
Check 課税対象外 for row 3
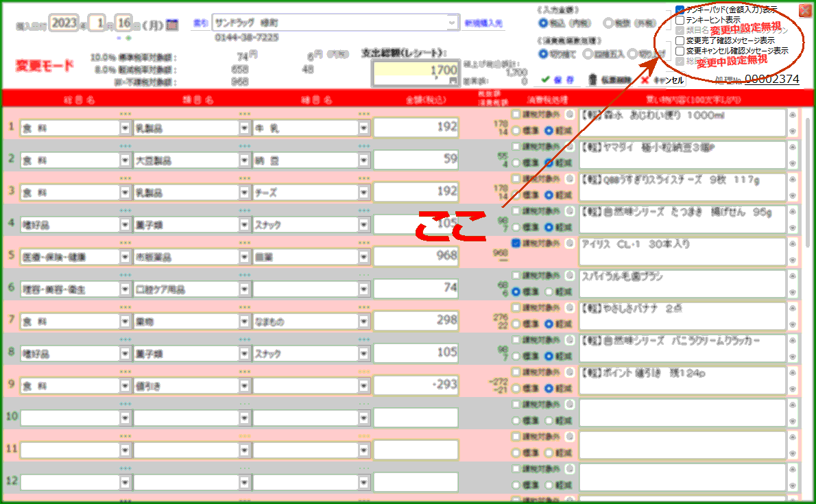516,178
